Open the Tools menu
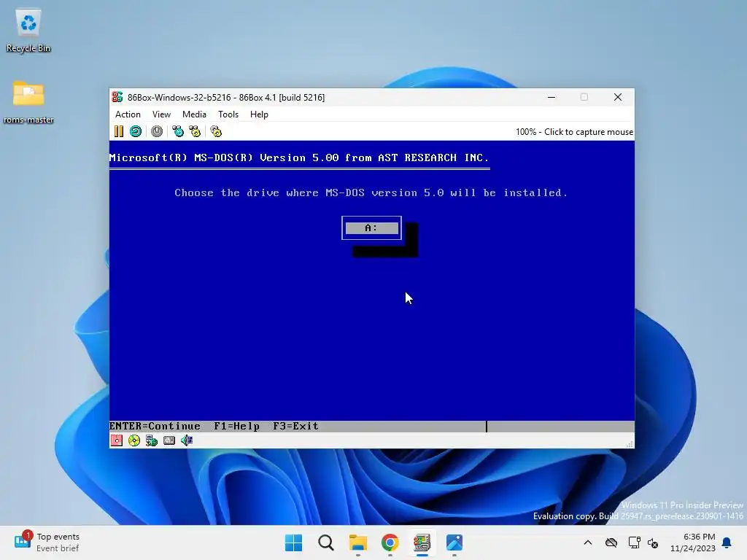Image resolution: width=747 pixels, height=560 pixels. 228,114
